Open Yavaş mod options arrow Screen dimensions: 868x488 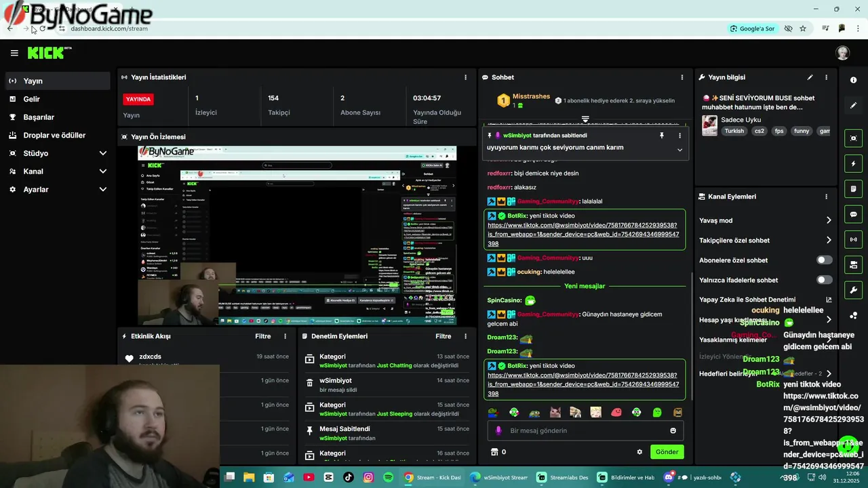pos(828,220)
